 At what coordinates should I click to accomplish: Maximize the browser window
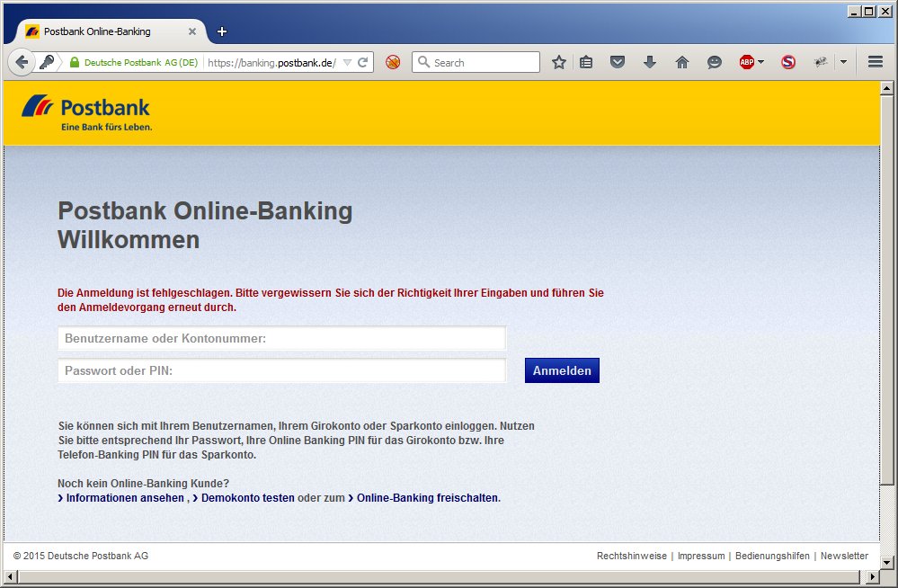pos(869,11)
